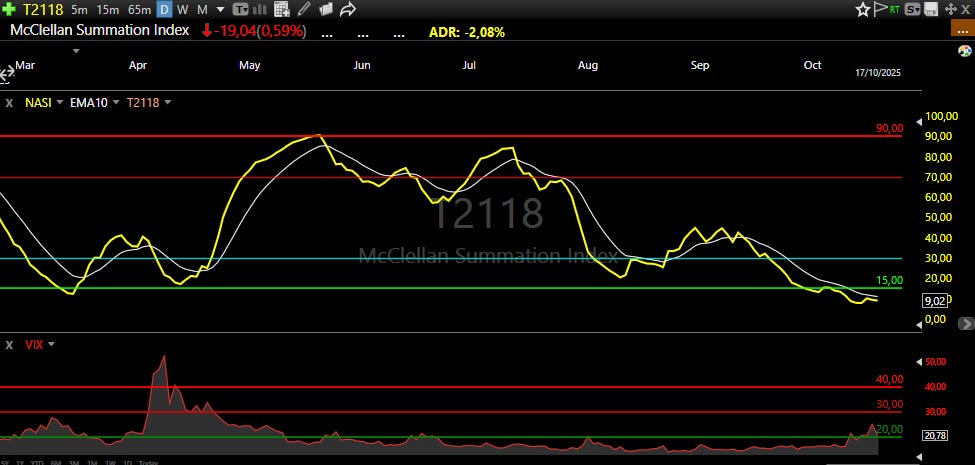
Task: Click the pan arrows icon under Mar
Action: (6, 75)
